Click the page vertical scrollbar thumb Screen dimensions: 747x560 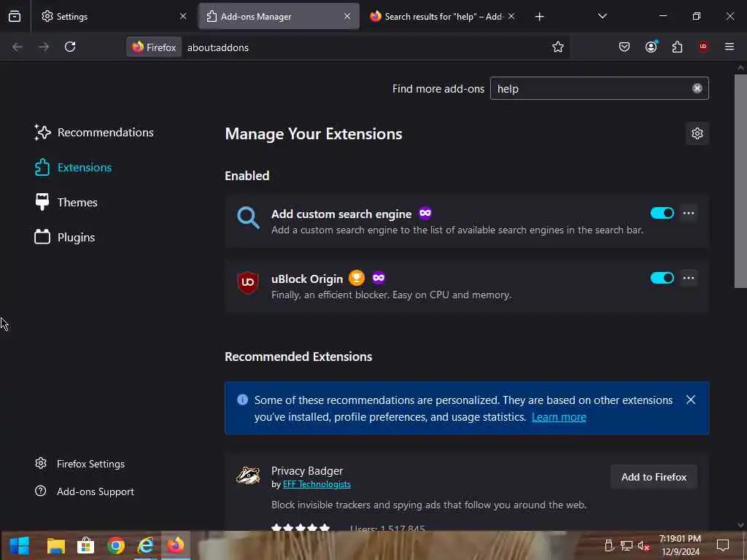(740, 181)
